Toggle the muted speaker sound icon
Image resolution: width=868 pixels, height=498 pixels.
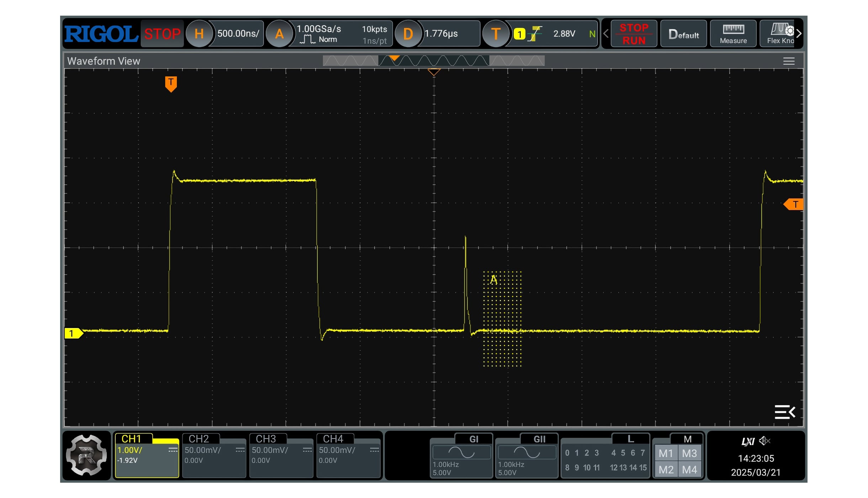pos(764,441)
